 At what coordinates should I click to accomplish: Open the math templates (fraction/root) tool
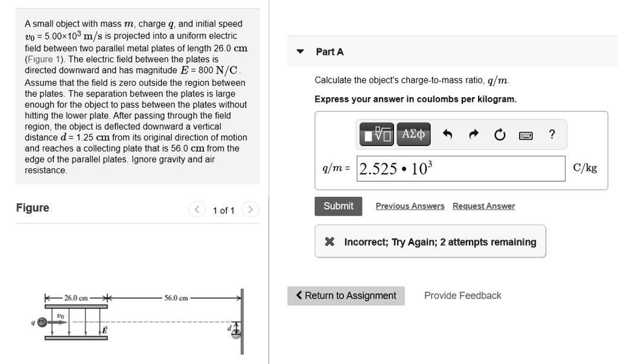click(x=377, y=135)
